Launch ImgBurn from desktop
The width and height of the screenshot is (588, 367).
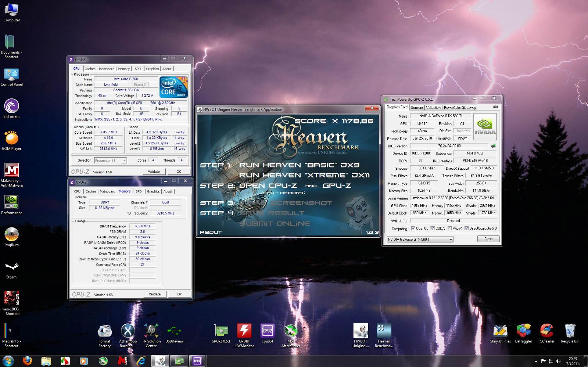[11, 236]
